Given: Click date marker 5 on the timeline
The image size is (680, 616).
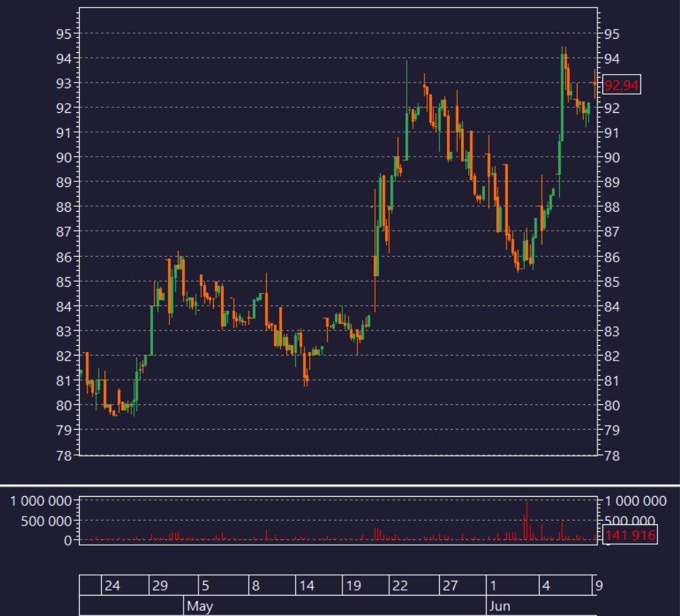Looking at the screenshot, I should (205, 586).
